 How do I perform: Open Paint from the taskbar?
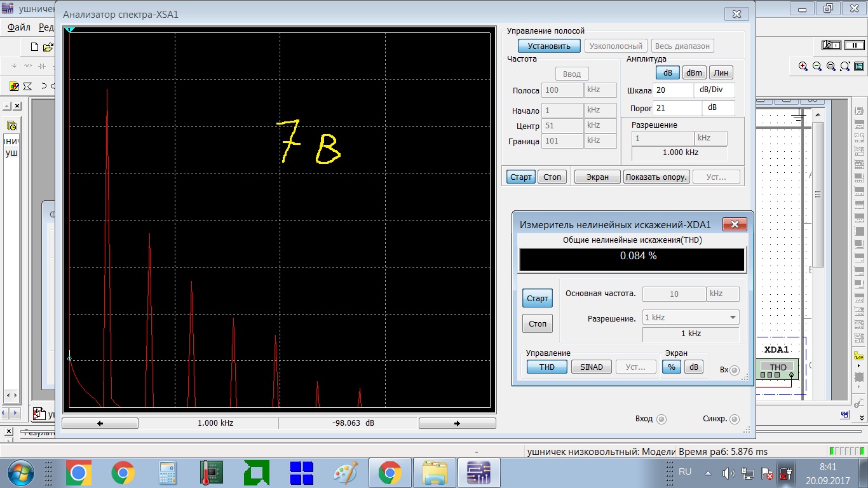coord(346,473)
